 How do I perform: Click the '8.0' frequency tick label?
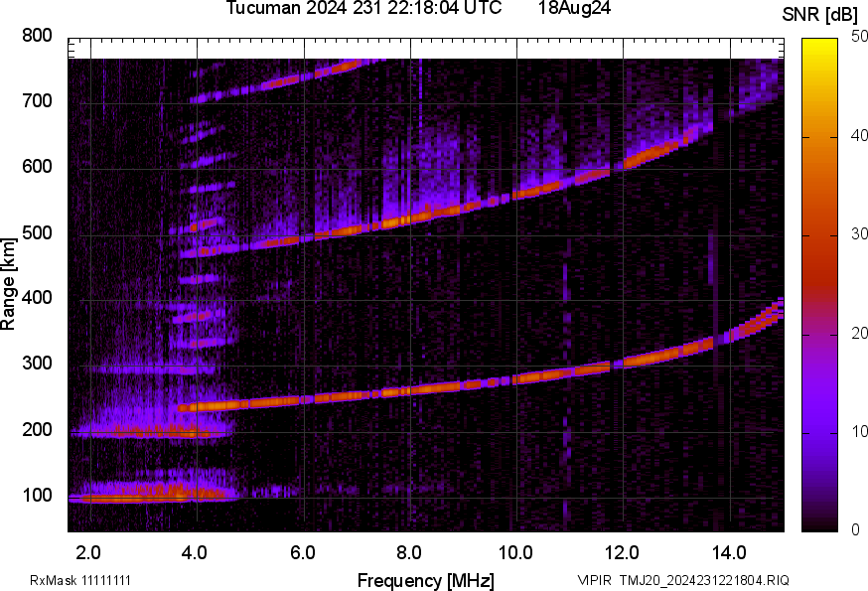408,553
